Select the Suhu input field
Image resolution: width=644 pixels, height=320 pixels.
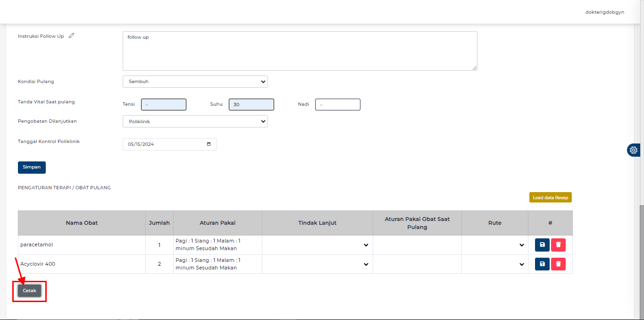251,104
